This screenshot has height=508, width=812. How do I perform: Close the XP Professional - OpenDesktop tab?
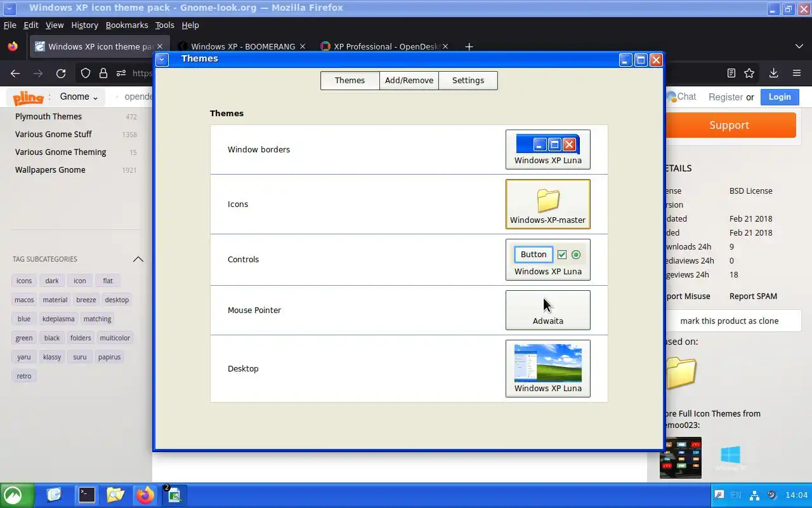445,46
